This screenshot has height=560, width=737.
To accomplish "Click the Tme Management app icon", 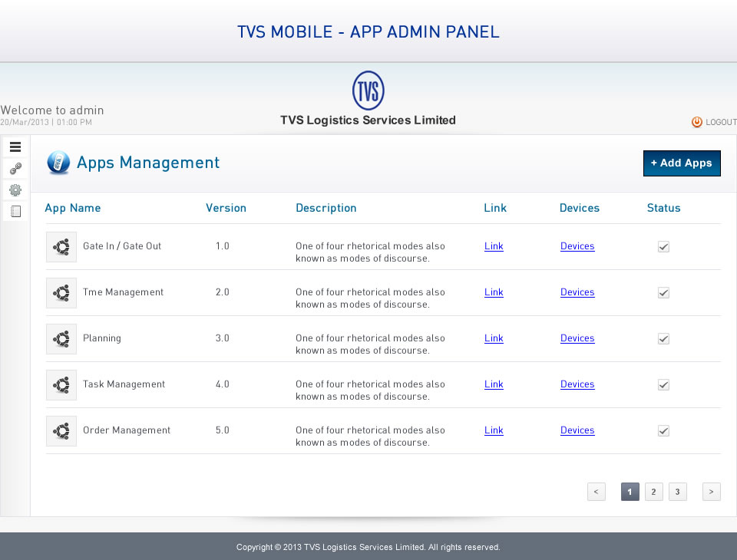I will (x=61, y=293).
